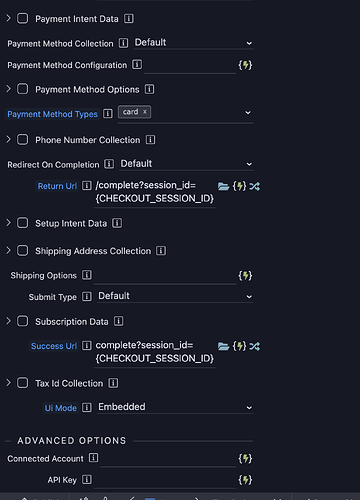Expand the Shipping Address Collection section

point(9,250)
